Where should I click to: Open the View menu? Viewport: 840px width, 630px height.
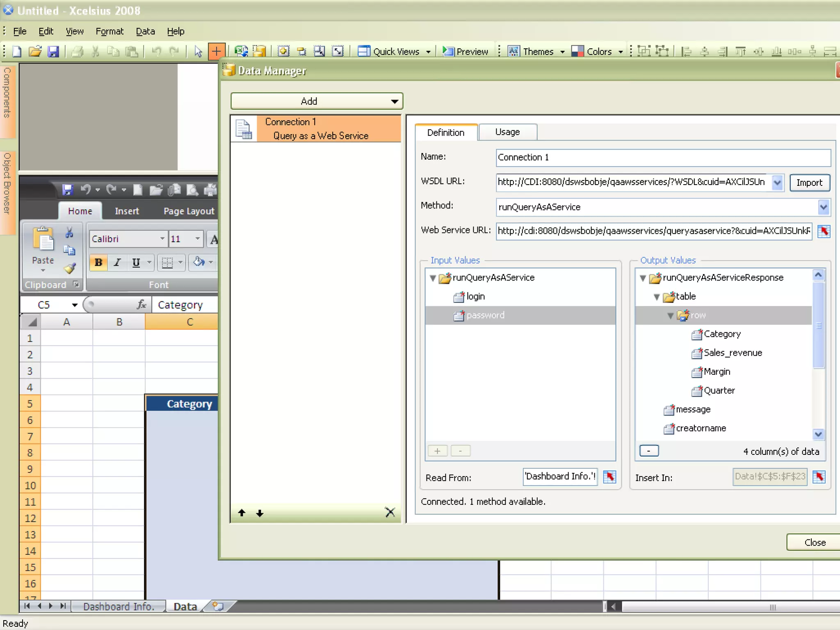pos(75,32)
